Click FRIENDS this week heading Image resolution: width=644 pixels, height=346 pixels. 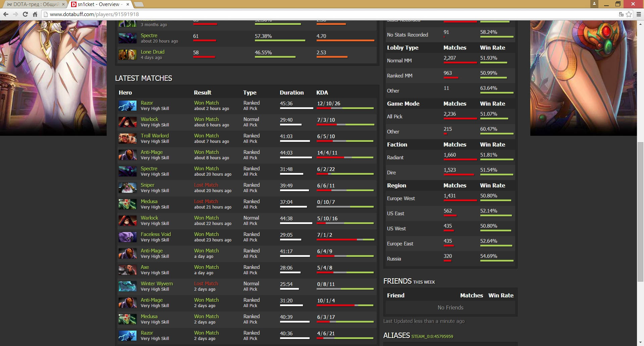click(409, 281)
